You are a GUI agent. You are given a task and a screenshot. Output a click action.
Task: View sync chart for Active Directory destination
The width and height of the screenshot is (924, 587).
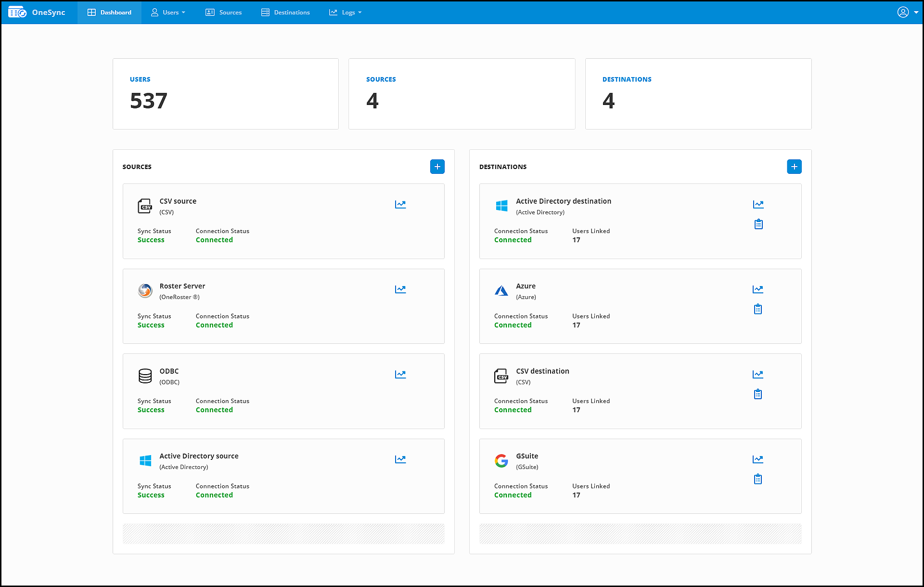tap(758, 204)
